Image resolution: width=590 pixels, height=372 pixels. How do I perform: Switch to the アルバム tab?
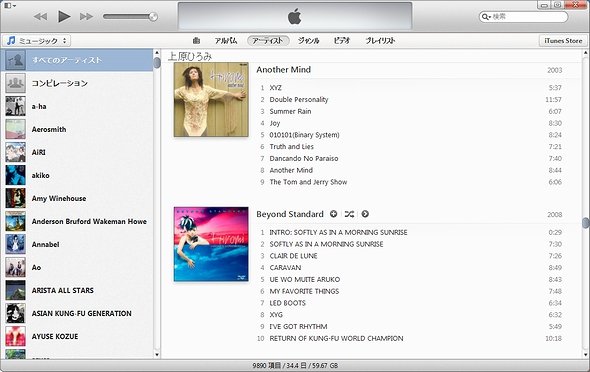point(226,41)
